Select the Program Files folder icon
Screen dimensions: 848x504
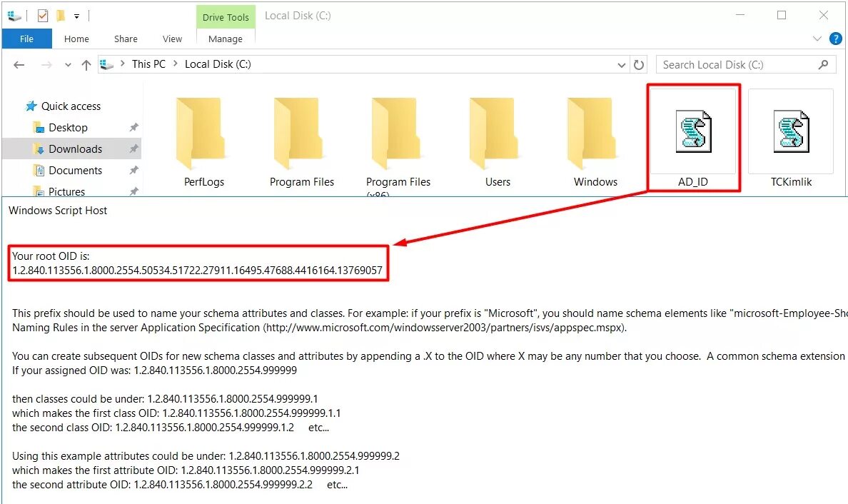299,133
